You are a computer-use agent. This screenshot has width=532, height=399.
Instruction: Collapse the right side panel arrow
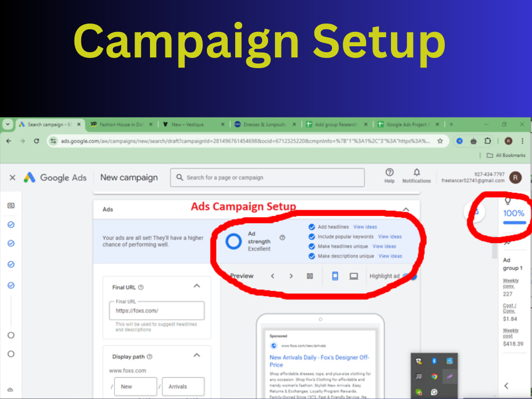point(506,386)
